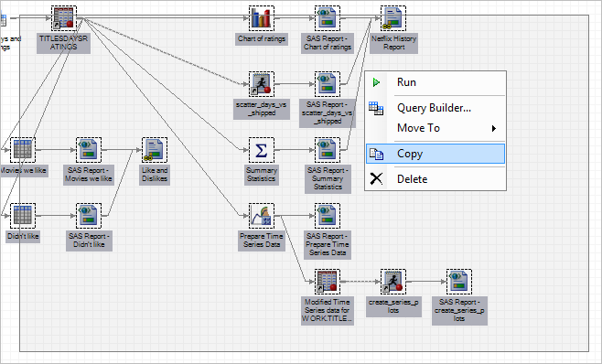The image size is (602, 364).
Task: Click the create_series_plots program node icon
Action: [x=393, y=282]
